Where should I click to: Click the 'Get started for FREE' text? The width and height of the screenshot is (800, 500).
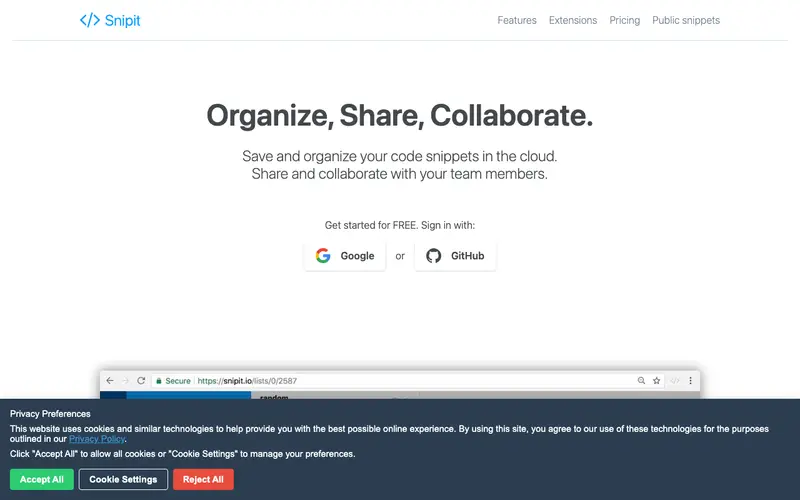(371, 225)
